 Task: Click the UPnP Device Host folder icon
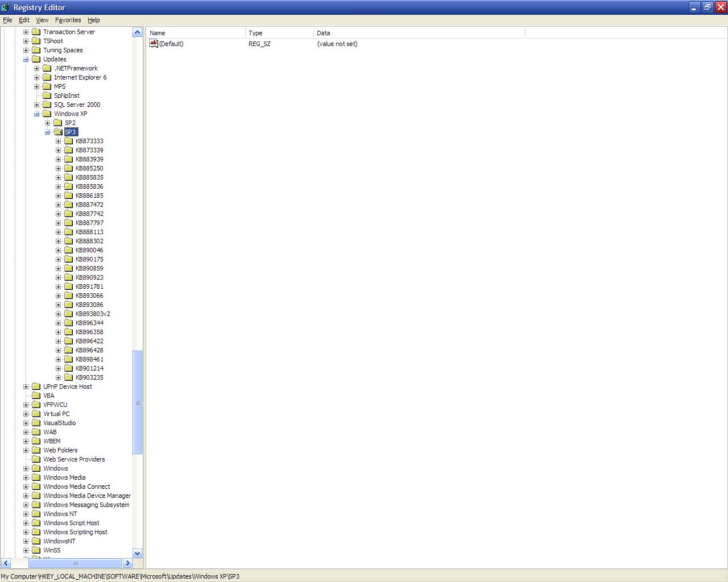point(36,386)
